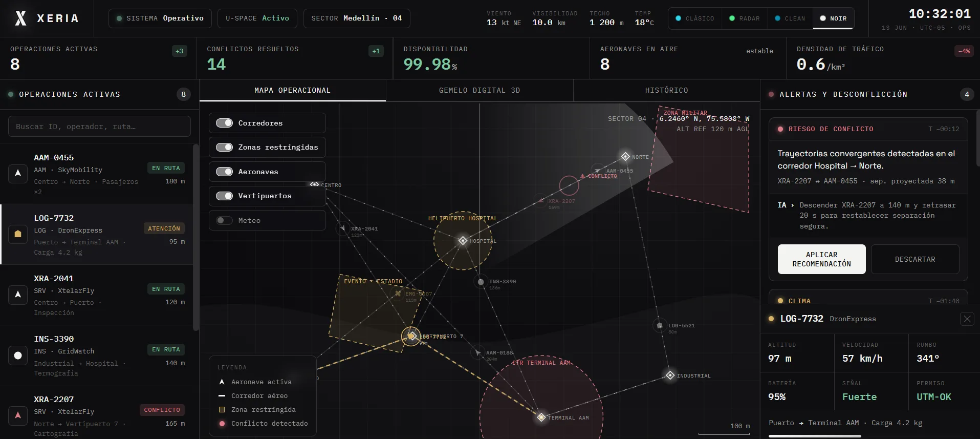Select XRA-2207 conflict aircraft icon in list
Viewport: 980px width, 439px height.
pos(18,415)
